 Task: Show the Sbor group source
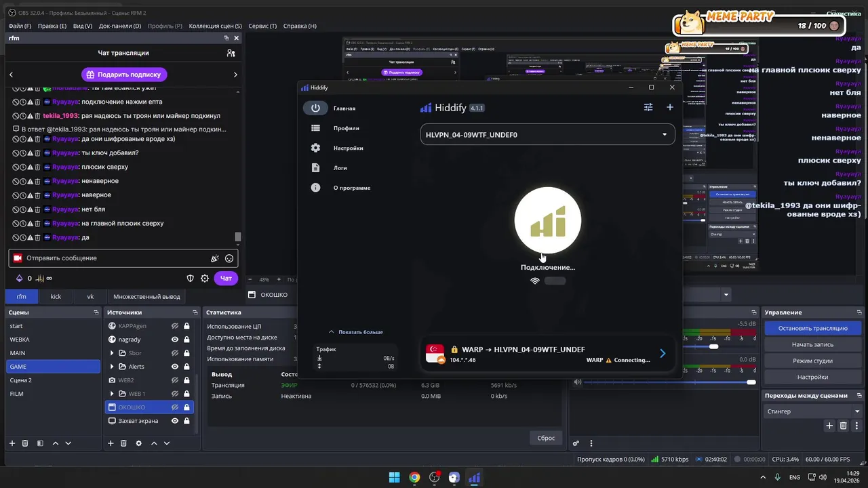pyautogui.click(x=175, y=353)
